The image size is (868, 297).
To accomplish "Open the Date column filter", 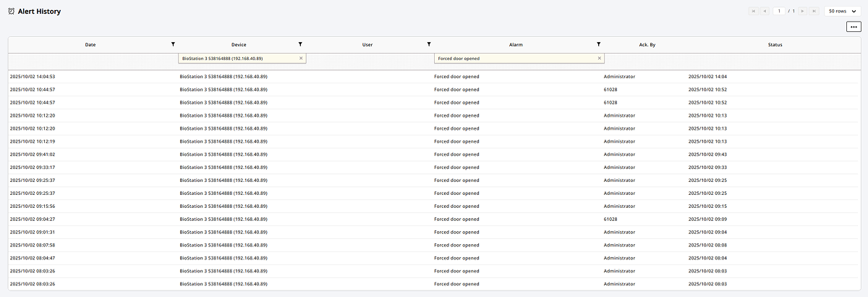I will tap(173, 45).
